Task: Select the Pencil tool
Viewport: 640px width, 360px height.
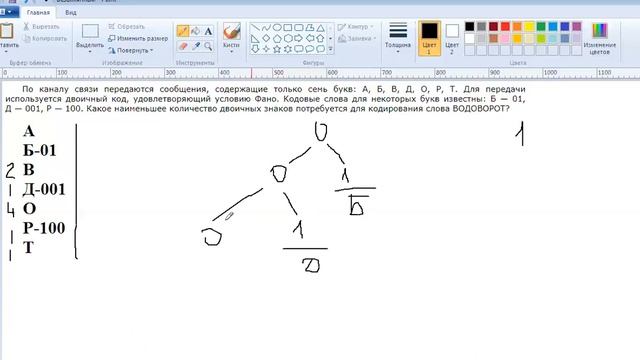Action: (183, 31)
